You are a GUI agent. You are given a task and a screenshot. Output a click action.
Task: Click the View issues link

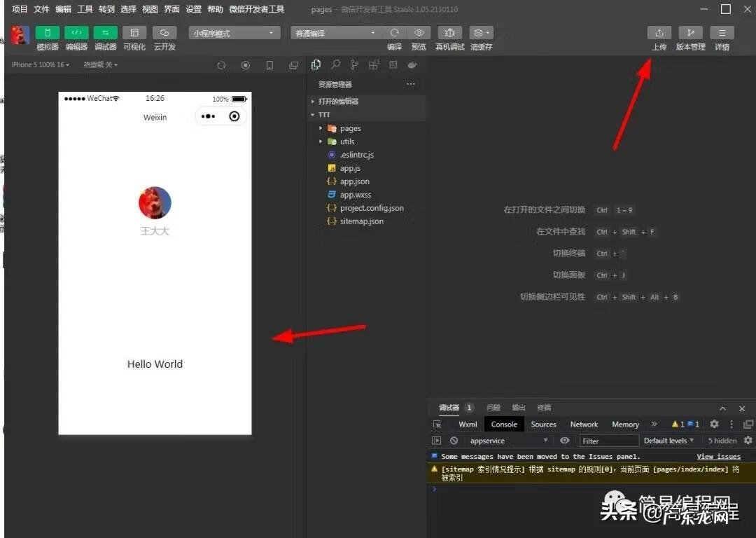(x=718, y=456)
